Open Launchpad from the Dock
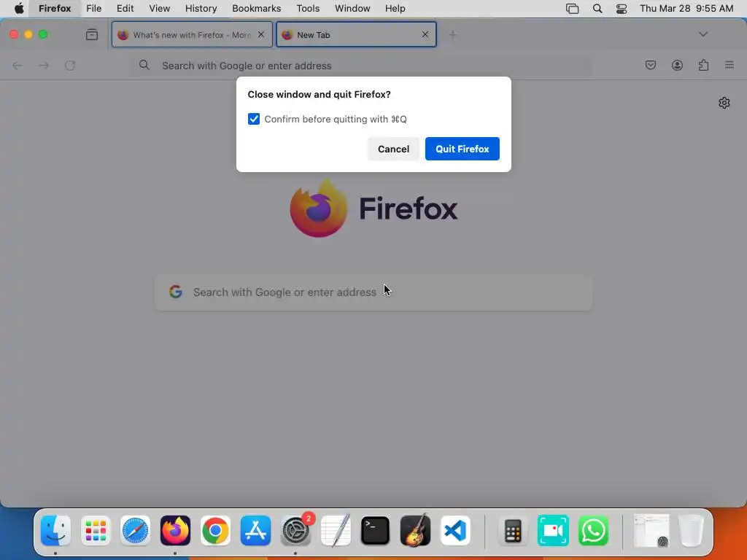This screenshot has height=560, width=747. [x=96, y=531]
